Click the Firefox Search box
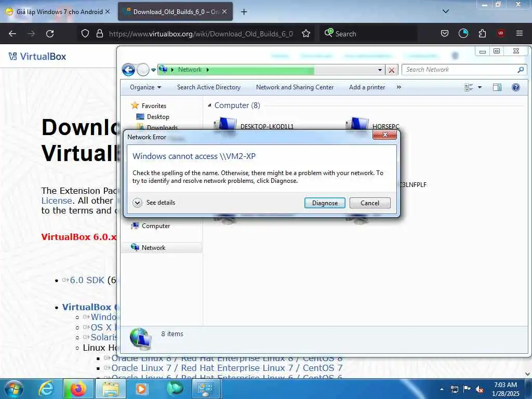Viewport: 532px width, 399px height. pyautogui.click(x=369, y=34)
